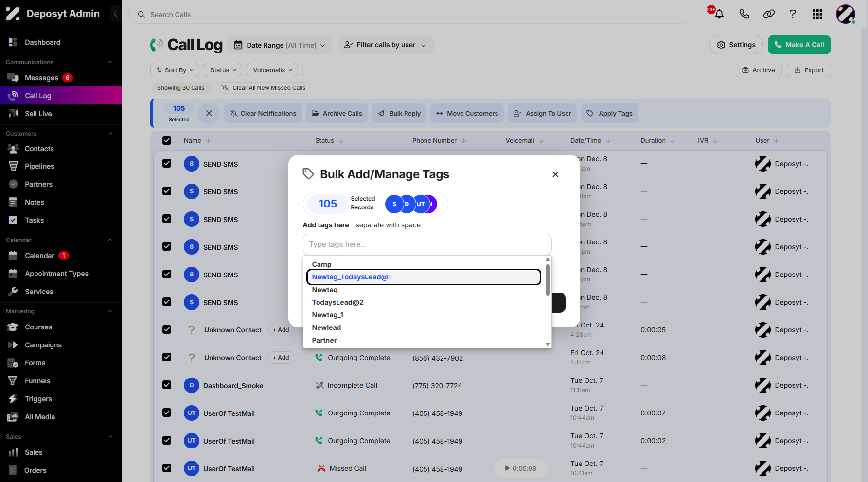Sort by Date/Time column arrow
This screenshot has width=868, height=482.
(x=608, y=141)
